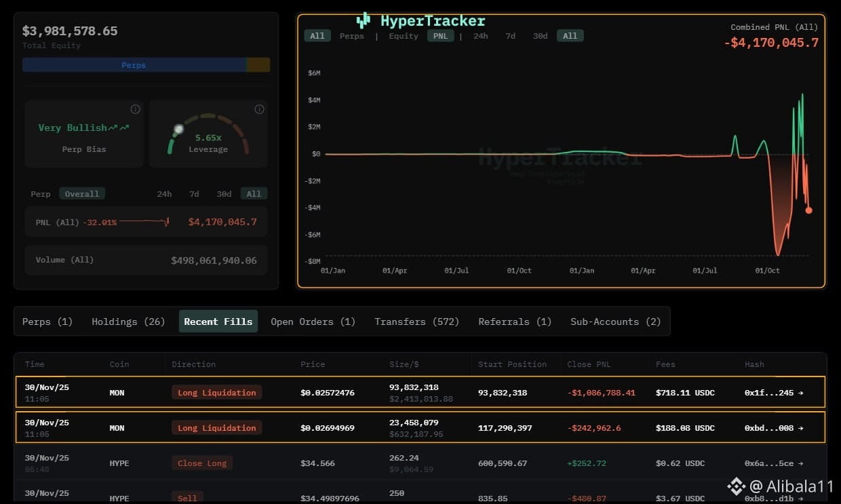Click the Close PNL column header
The image size is (841, 504).
(x=589, y=364)
